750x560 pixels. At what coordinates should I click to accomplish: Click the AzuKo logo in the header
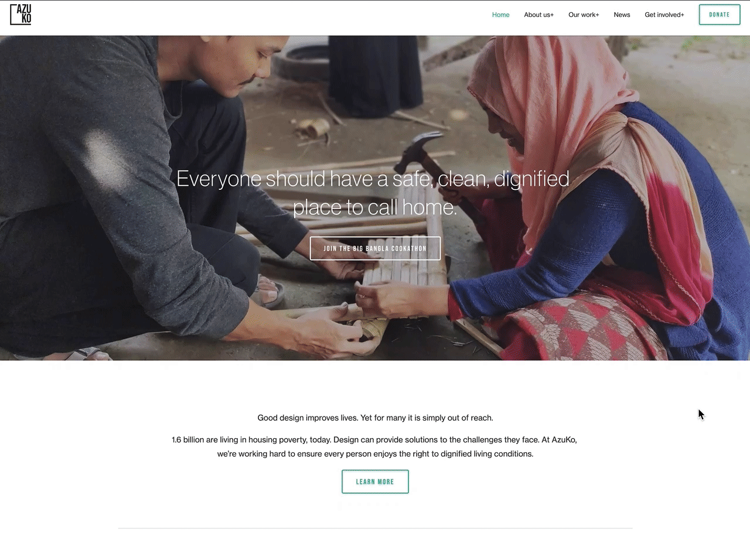coord(21,15)
